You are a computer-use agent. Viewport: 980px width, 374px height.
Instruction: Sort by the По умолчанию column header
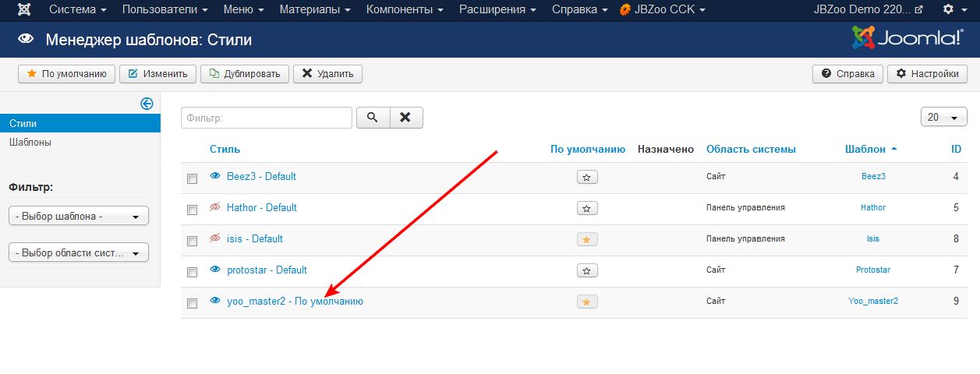tap(588, 149)
